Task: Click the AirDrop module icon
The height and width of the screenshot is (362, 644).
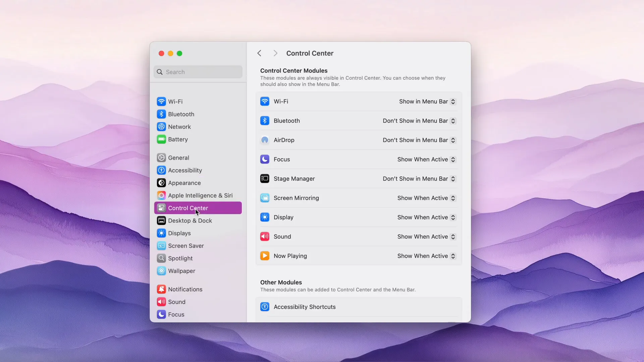Action: coord(265,140)
